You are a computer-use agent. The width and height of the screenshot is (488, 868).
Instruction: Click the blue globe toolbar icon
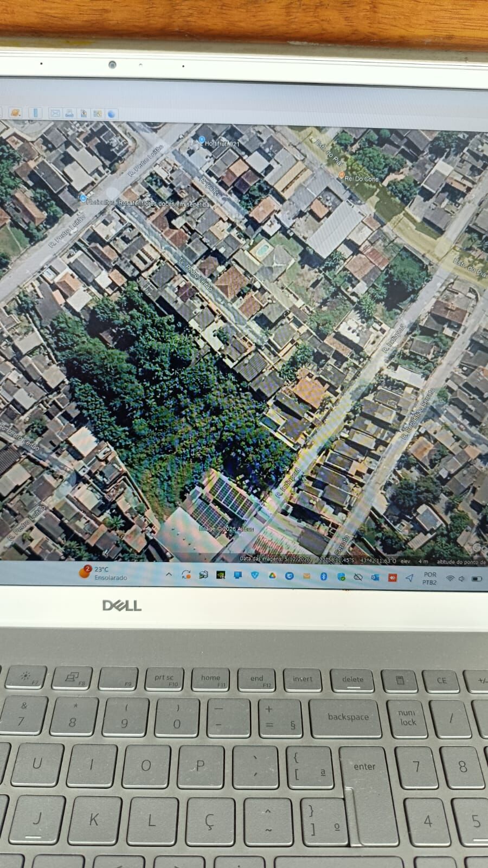(112, 114)
